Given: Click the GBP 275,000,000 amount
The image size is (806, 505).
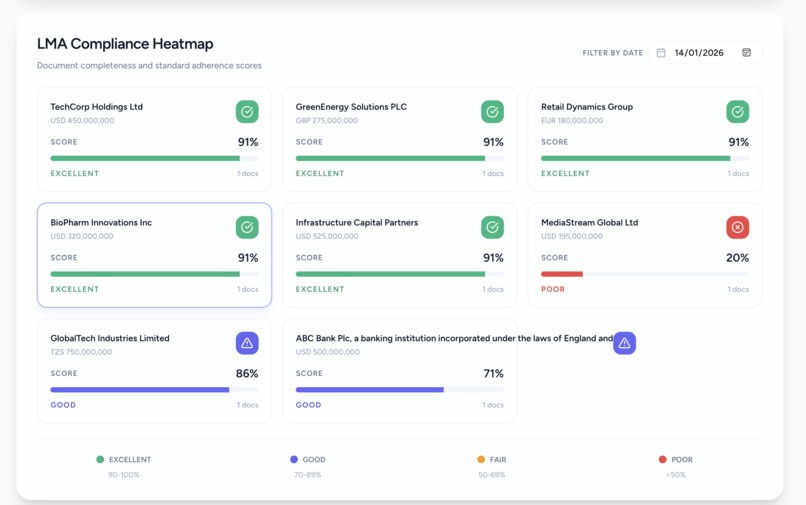Looking at the screenshot, I should 327,120.
